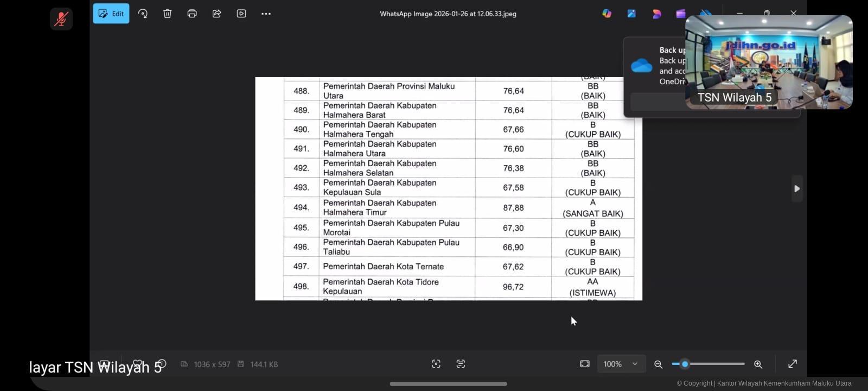This screenshot has height=391, width=868.
Task: Print the WhatsApp image
Action: click(192, 14)
